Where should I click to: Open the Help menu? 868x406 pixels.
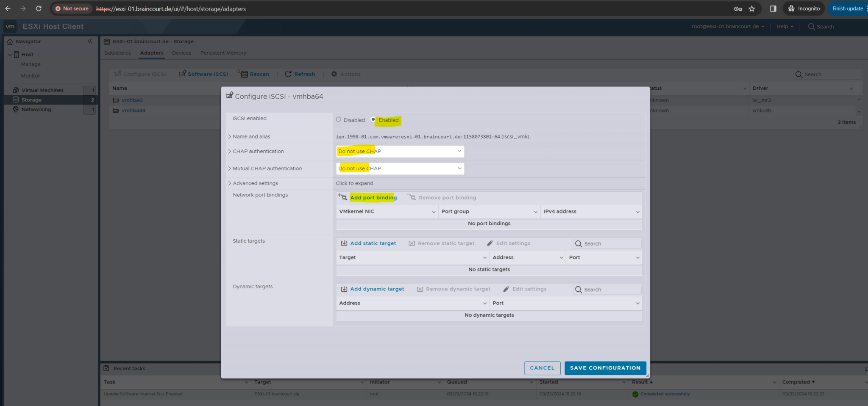(x=785, y=26)
